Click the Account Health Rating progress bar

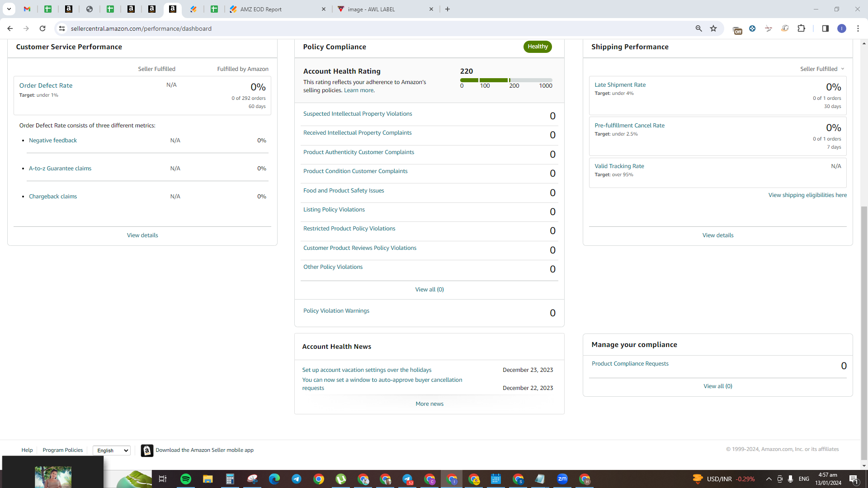click(x=506, y=80)
